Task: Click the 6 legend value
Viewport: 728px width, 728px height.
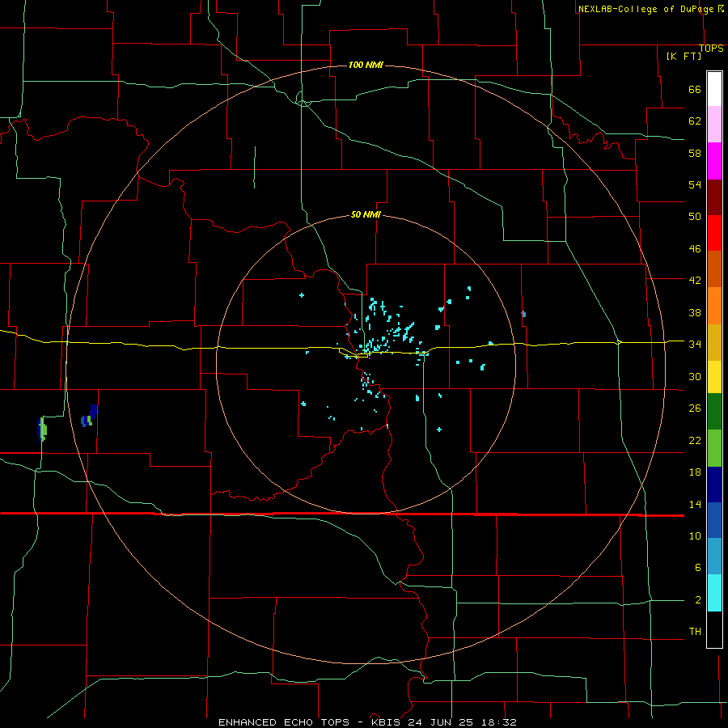Action: point(697,567)
